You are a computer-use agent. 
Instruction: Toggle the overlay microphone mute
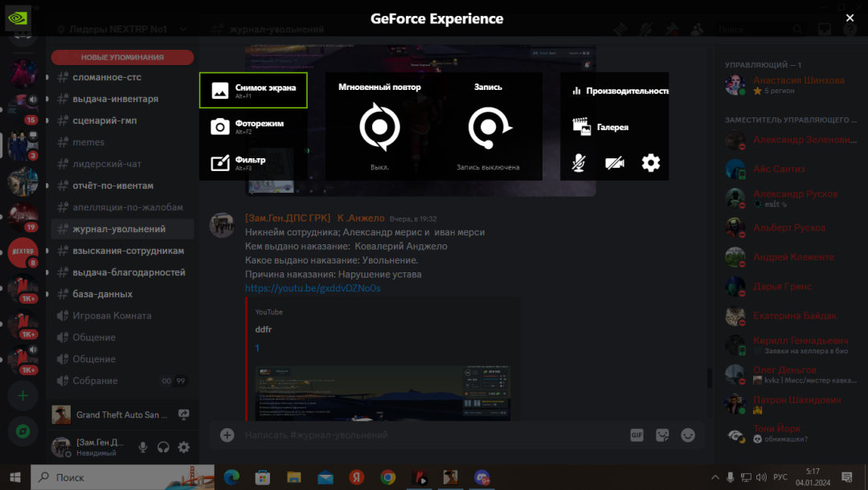[578, 163]
